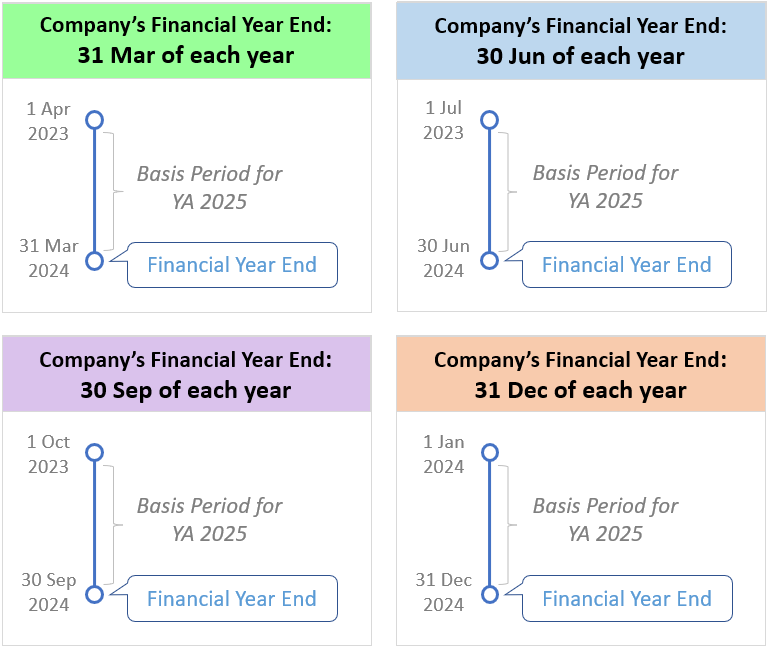Click Financial Year End callout in 31 Mar panel
Screen dimensions: 769x648
232,265
